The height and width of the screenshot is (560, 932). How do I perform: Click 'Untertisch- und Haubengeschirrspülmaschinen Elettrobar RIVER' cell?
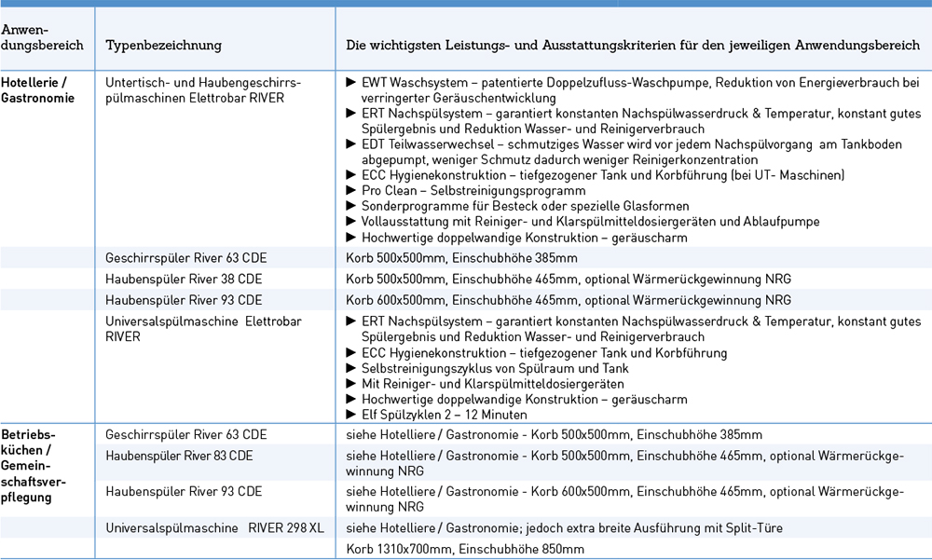pyautogui.click(x=203, y=90)
